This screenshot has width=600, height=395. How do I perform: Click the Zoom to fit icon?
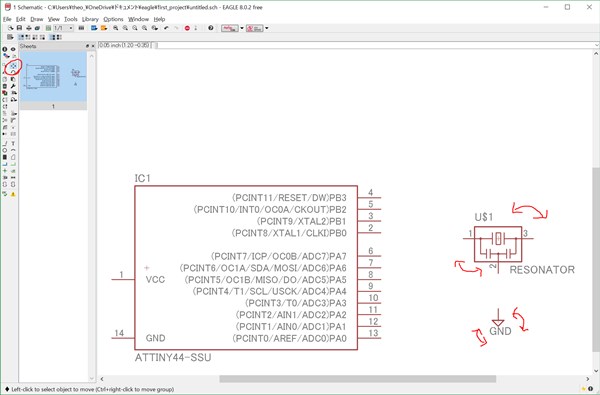pos(115,28)
